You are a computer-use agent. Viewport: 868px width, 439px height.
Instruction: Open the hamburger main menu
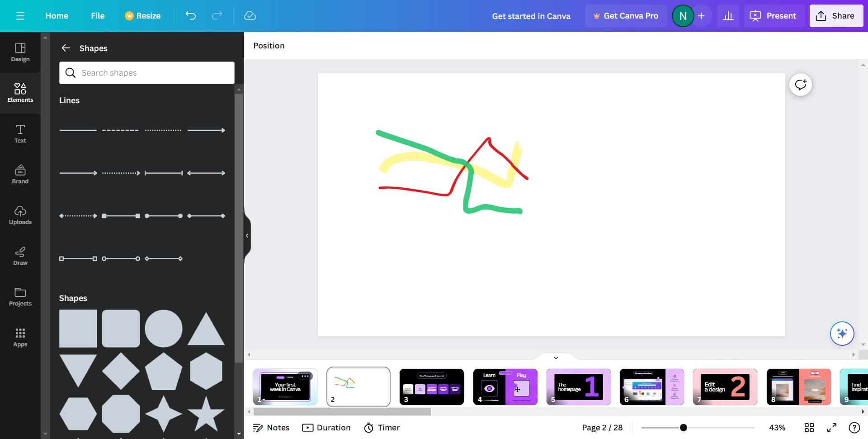(x=20, y=16)
